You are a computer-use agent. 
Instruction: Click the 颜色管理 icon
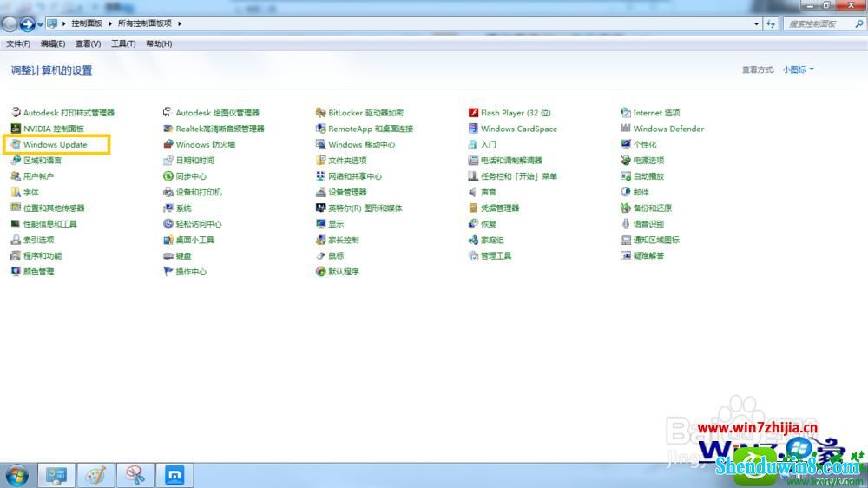click(16, 272)
